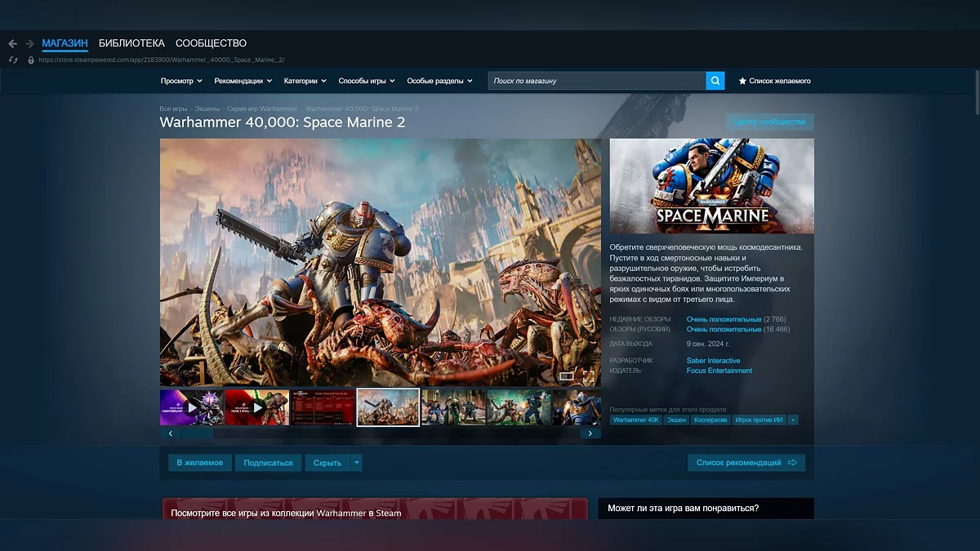
Task: Click the Поиск по магазину search field
Action: (597, 81)
